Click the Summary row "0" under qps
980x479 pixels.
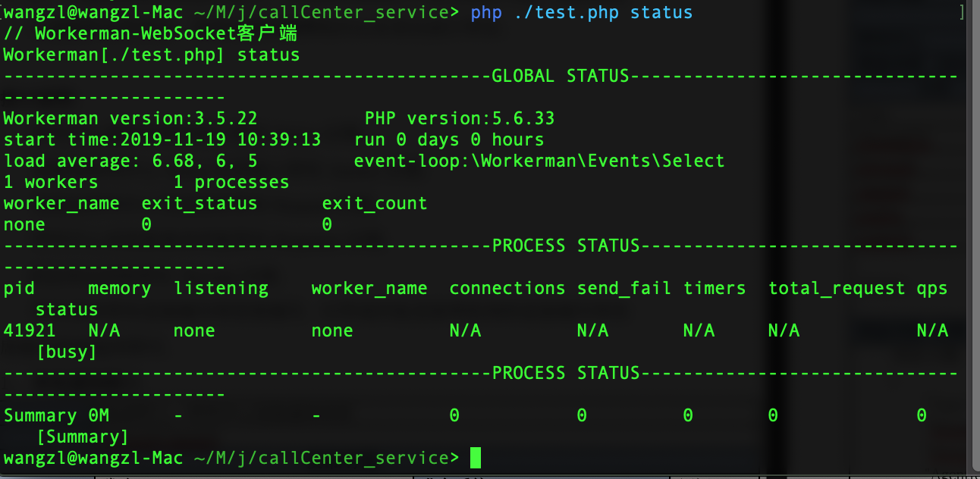point(922,415)
